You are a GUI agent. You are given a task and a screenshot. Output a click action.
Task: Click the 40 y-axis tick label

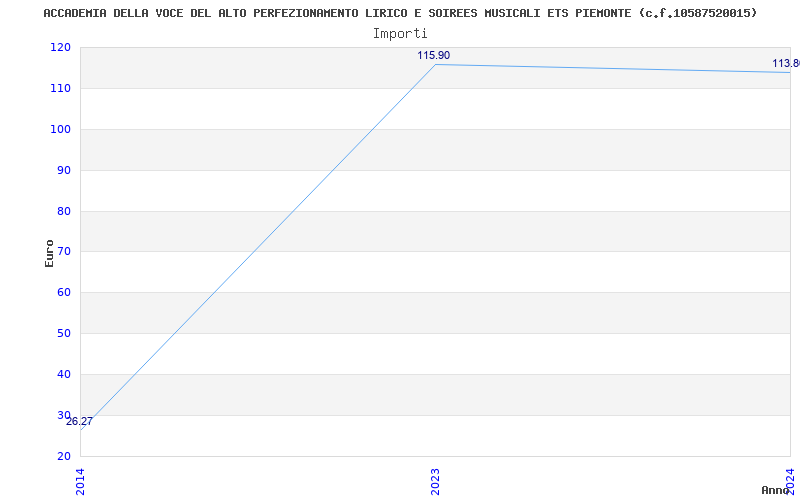[x=64, y=374]
